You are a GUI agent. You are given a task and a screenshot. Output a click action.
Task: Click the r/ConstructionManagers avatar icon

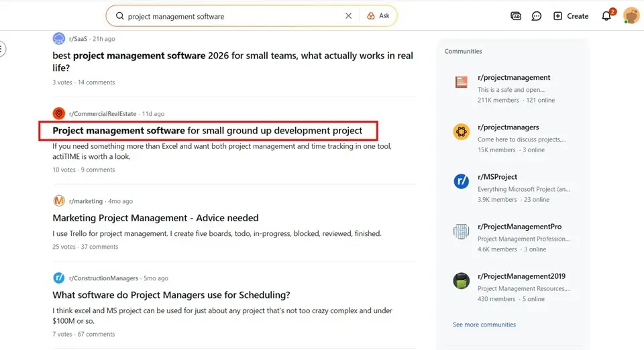coord(59,278)
